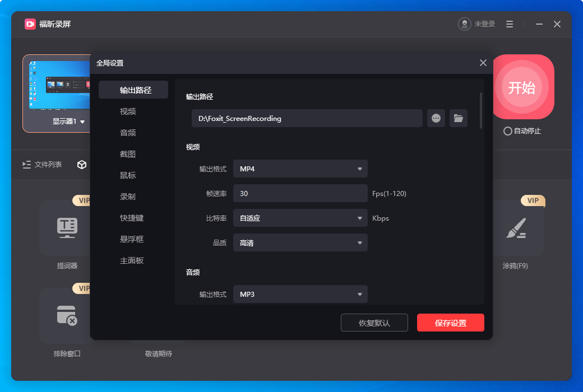Open the audio 输出格式 MP3 dropdown

tap(300, 294)
